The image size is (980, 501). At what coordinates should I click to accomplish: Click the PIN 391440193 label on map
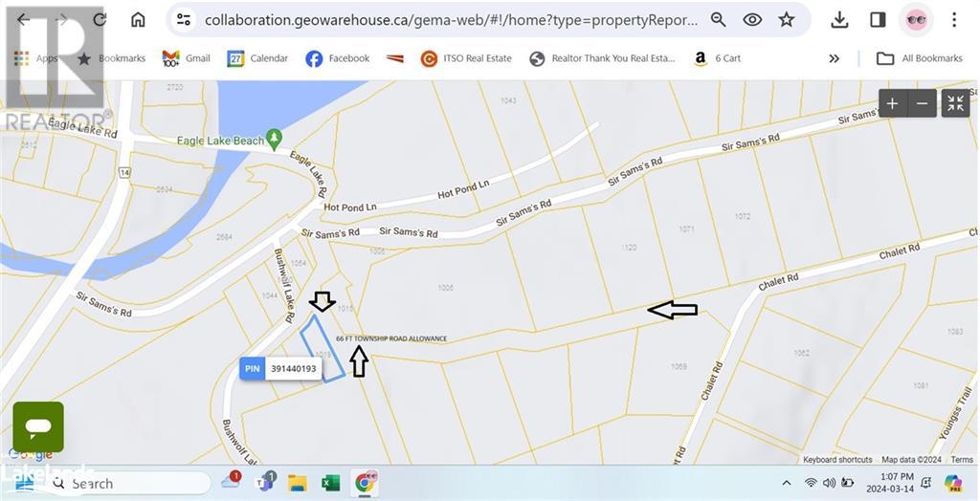click(x=279, y=368)
